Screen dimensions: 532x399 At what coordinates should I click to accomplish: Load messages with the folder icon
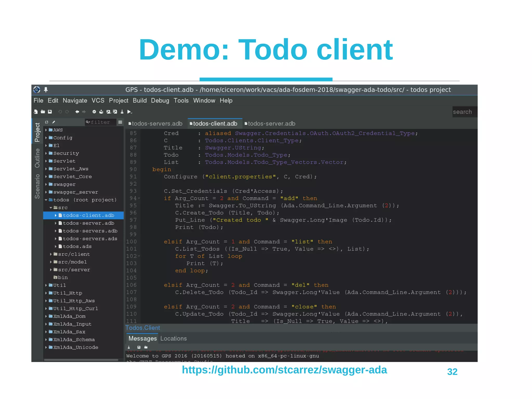pyautogui.click(x=146, y=347)
